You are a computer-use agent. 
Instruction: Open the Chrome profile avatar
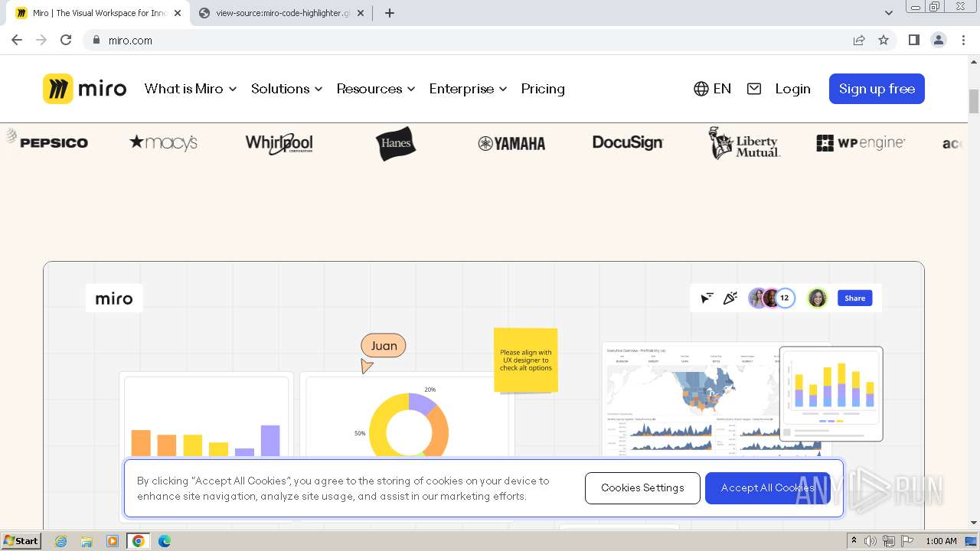click(x=939, y=40)
